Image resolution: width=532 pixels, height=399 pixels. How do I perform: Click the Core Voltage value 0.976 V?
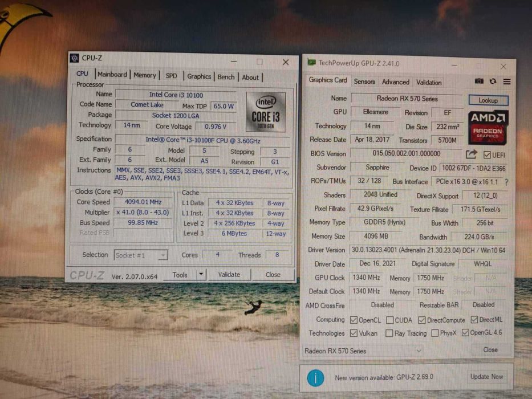coord(216,127)
